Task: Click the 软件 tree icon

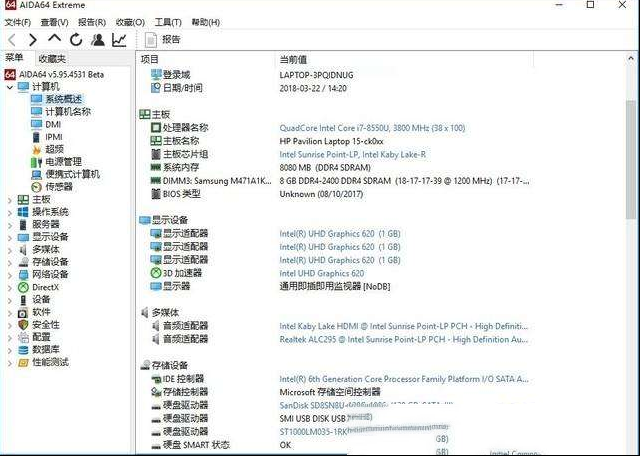Action: click(23, 313)
